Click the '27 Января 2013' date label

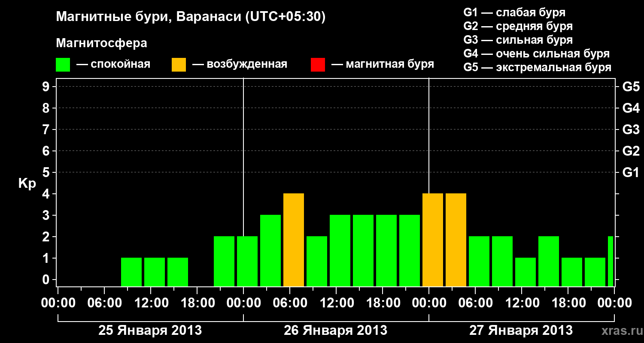pos(521,331)
